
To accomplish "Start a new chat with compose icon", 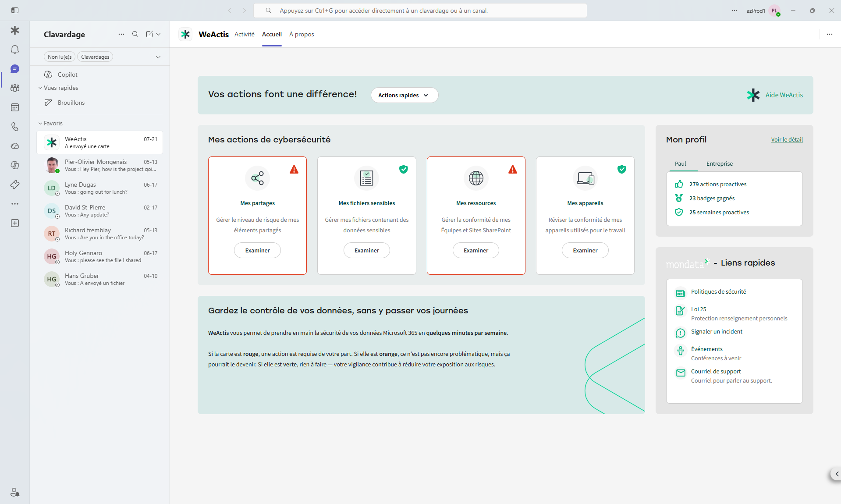I will coord(149,34).
